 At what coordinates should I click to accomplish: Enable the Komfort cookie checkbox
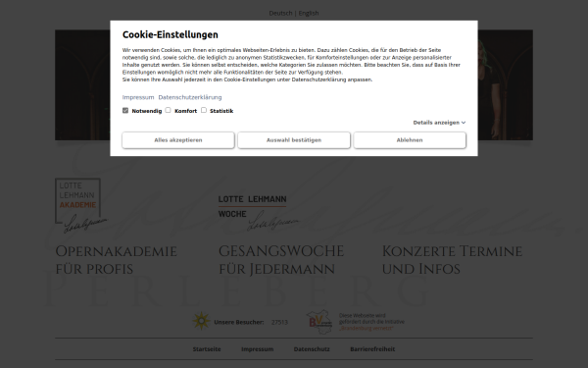[168, 110]
